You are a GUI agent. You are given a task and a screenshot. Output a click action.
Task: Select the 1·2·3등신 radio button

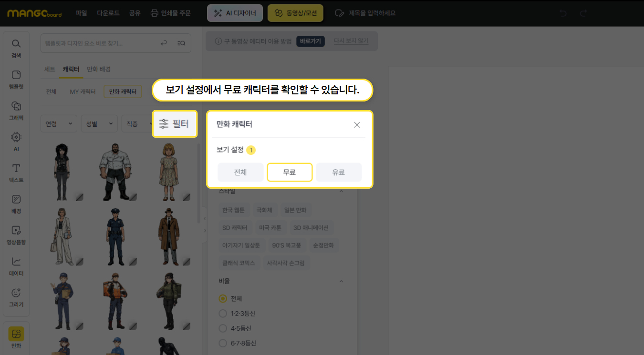tap(222, 314)
